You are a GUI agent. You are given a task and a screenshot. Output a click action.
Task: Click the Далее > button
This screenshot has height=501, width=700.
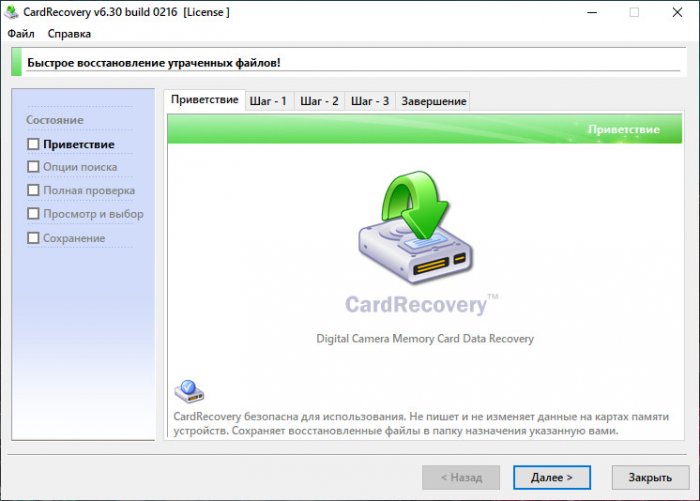pos(552,477)
